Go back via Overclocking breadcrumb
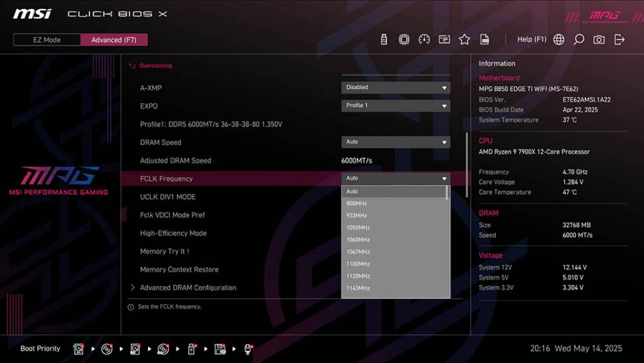This screenshot has width=644, height=363. [x=155, y=65]
